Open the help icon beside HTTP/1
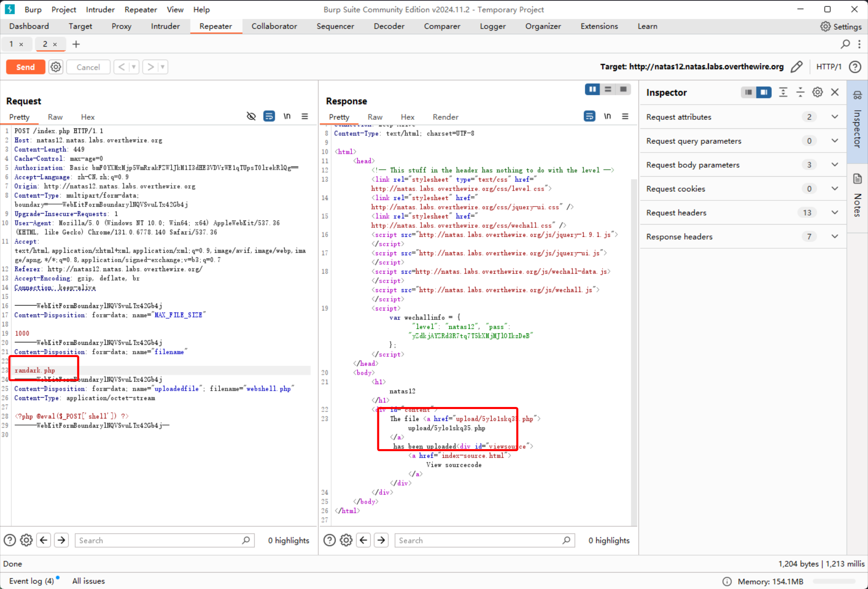 pos(855,67)
